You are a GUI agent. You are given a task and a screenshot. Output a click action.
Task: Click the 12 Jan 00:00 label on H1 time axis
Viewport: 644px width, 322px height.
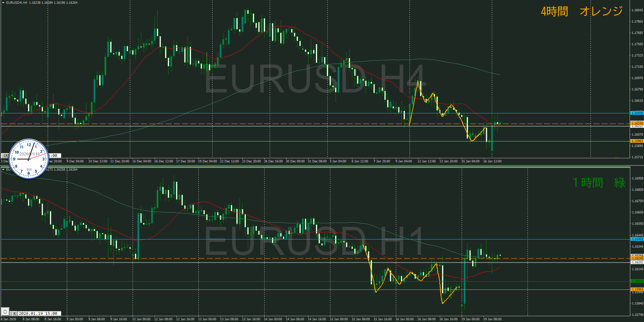click(141, 319)
